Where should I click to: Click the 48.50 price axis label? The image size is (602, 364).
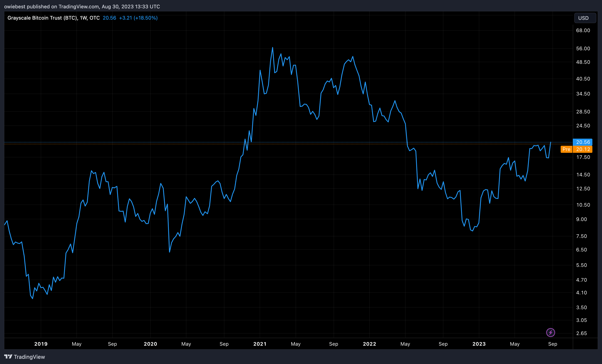[x=583, y=62]
